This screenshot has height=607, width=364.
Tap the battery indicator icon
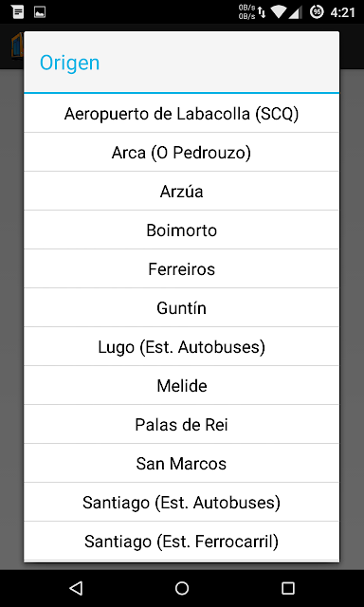[x=317, y=12]
